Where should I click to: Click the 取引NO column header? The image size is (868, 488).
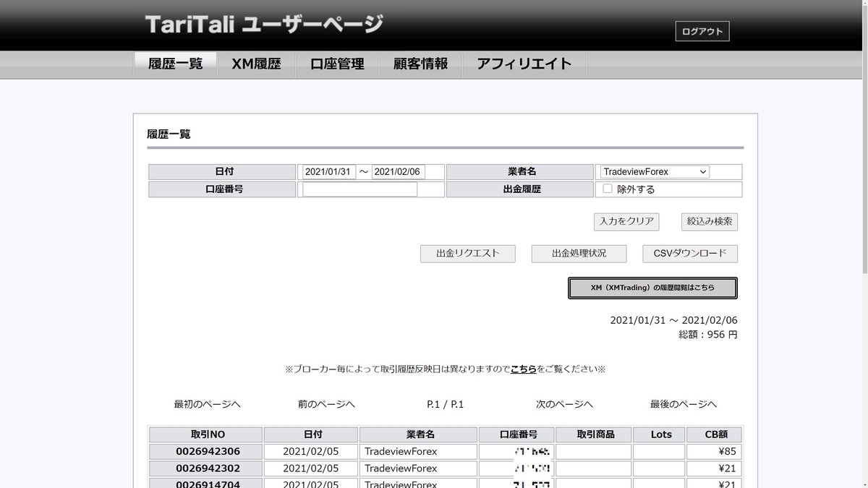tap(205, 435)
